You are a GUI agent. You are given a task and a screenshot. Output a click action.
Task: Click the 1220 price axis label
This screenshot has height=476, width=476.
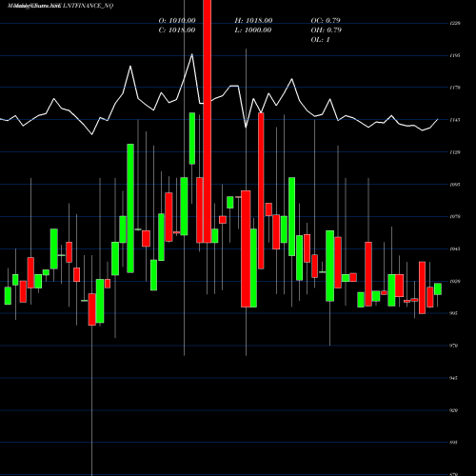(x=455, y=23)
